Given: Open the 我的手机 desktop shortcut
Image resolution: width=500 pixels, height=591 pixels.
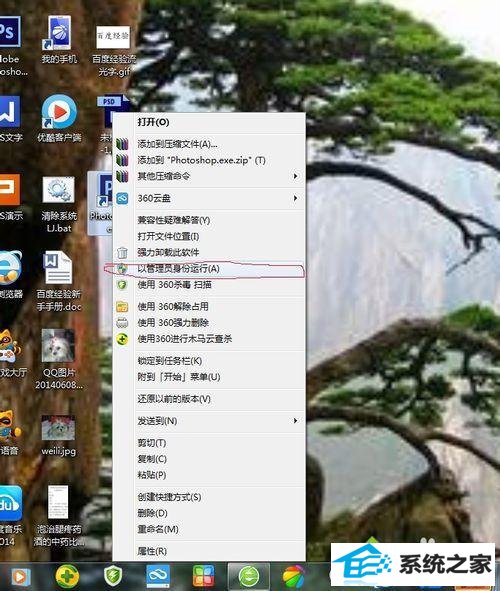Looking at the screenshot, I should pos(59,39).
